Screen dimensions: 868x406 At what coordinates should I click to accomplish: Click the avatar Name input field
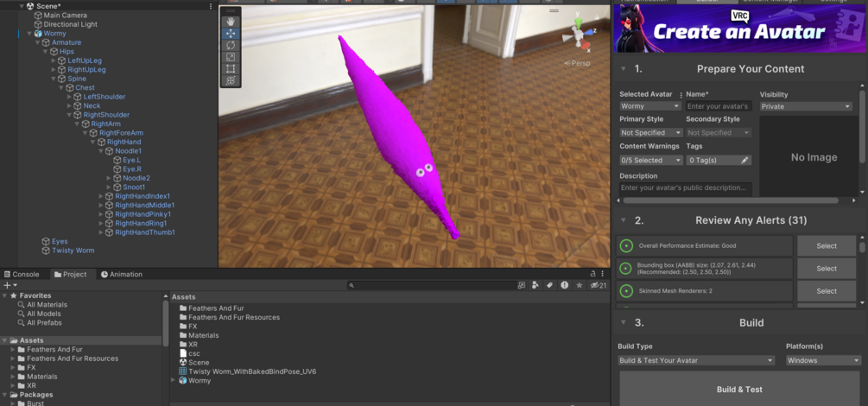tap(719, 105)
